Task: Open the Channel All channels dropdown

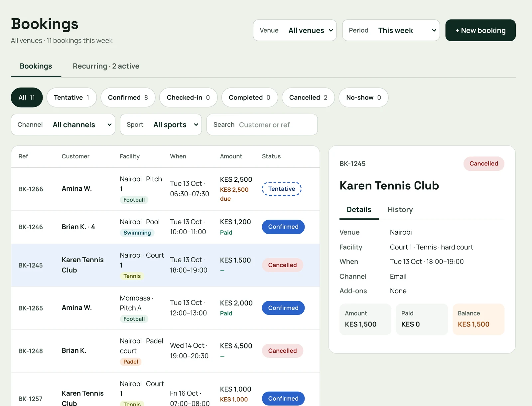Action: (x=63, y=125)
